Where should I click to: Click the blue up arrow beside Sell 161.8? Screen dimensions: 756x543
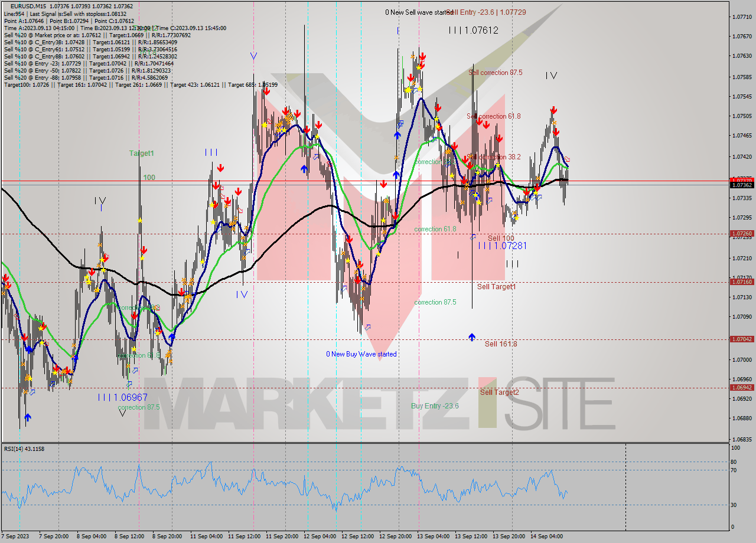pyautogui.click(x=472, y=337)
